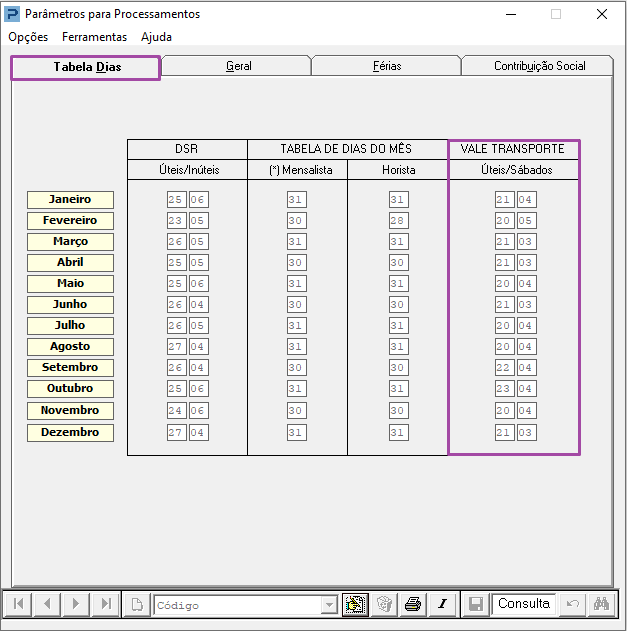Select Janeiro Vale Transporte úteis field 21
This screenshot has height=631, width=627.
pos(505,200)
